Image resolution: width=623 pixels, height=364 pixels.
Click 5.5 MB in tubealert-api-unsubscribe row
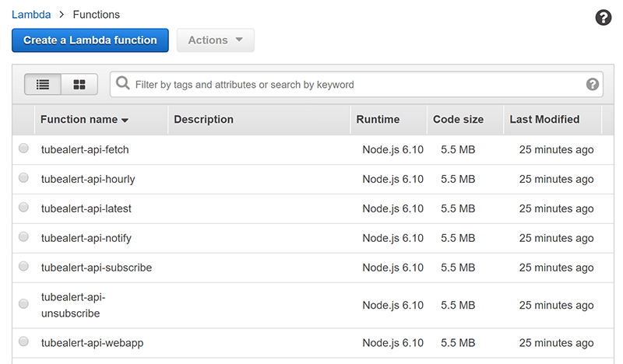[458, 305]
